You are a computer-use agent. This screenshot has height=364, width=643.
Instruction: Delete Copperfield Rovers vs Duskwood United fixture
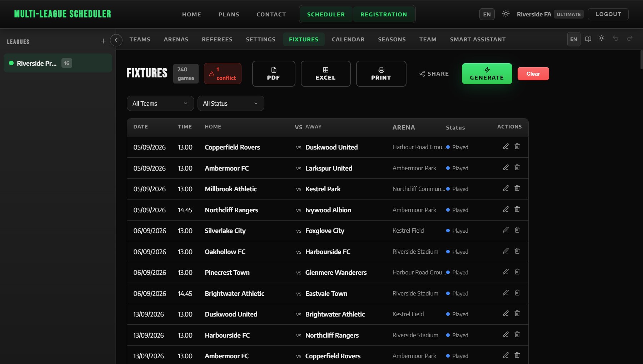pyautogui.click(x=517, y=146)
